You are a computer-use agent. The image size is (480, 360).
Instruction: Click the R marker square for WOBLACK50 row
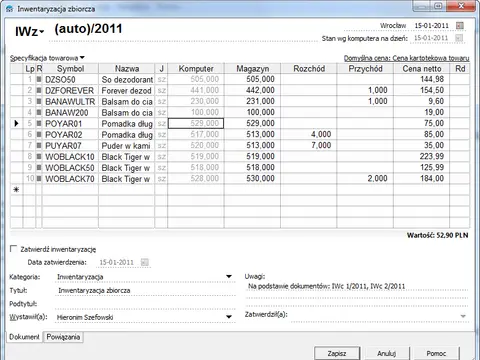coord(39,167)
